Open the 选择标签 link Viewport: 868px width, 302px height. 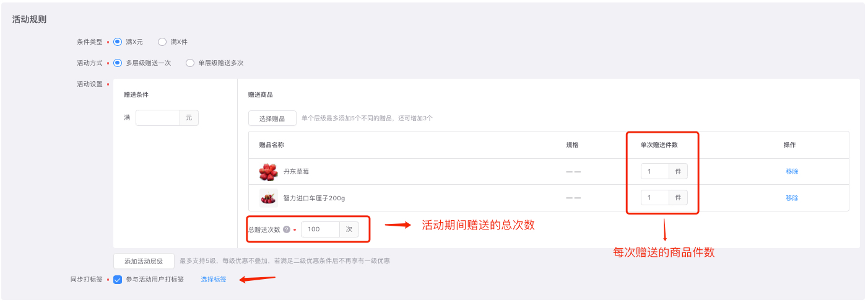coord(214,280)
